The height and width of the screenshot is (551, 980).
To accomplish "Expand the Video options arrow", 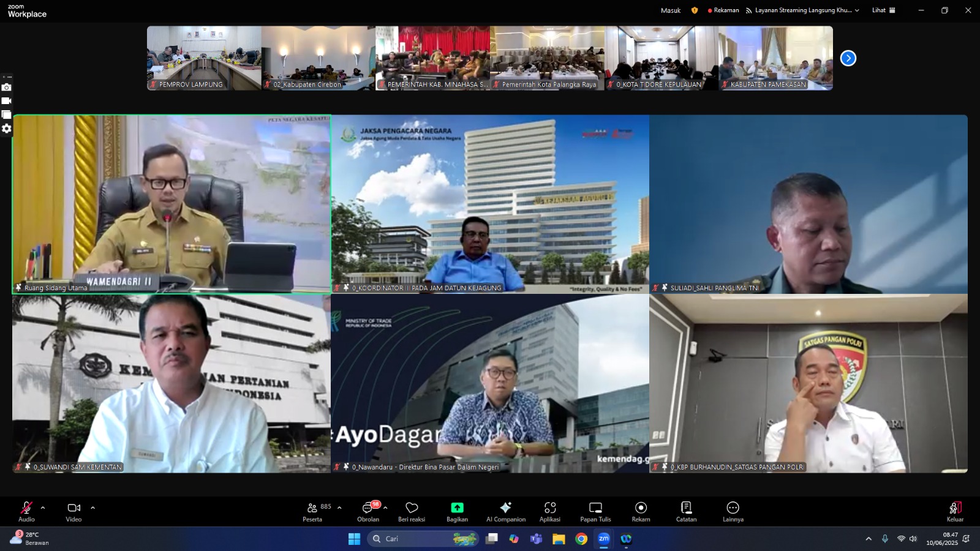I will pos(92,508).
